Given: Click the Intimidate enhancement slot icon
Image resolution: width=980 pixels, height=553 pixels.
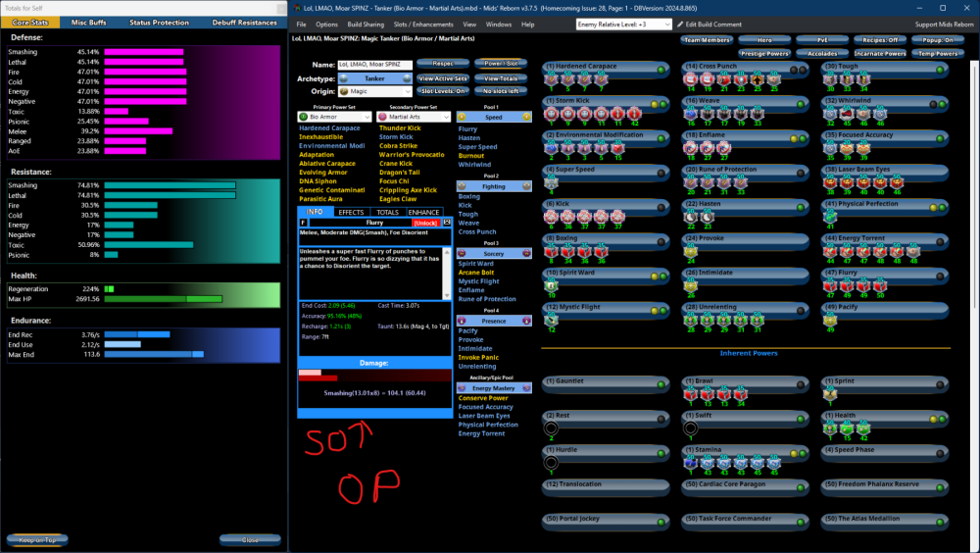Looking at the screenshot, I should [x=691, y=284].
